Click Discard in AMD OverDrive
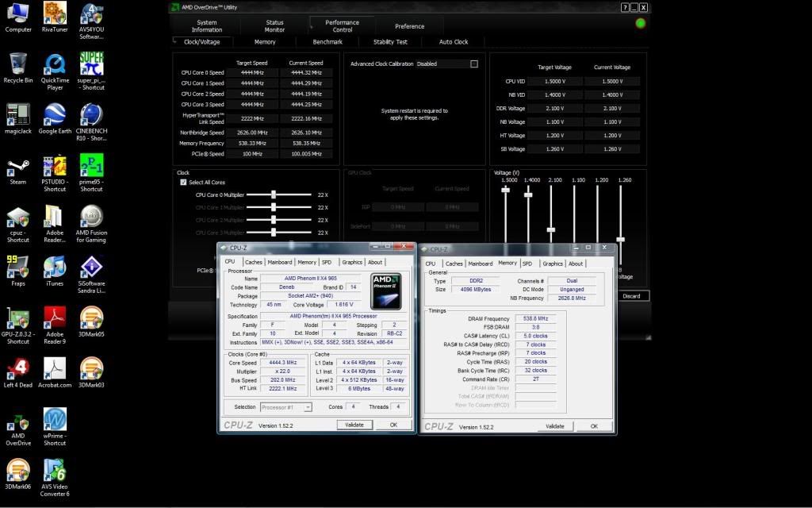 [x=631, y=296]
